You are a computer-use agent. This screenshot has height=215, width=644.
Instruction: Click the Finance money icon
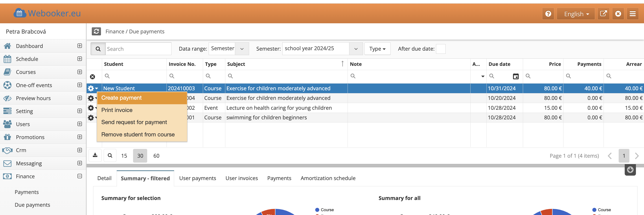click(7, 176)
